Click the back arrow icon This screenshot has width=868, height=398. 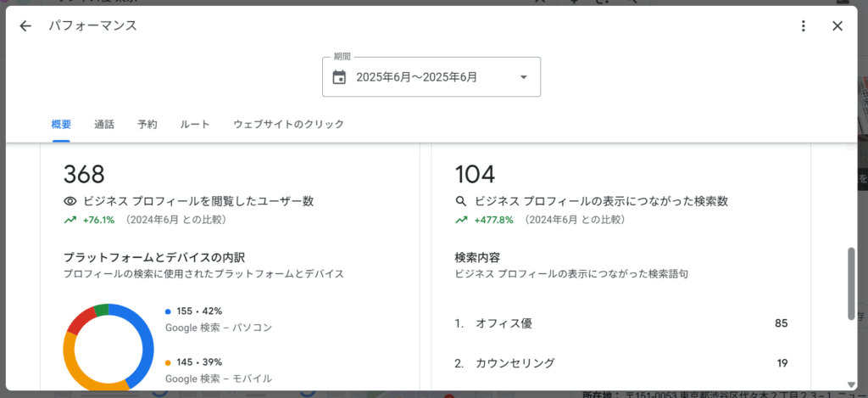click(25, 26)
